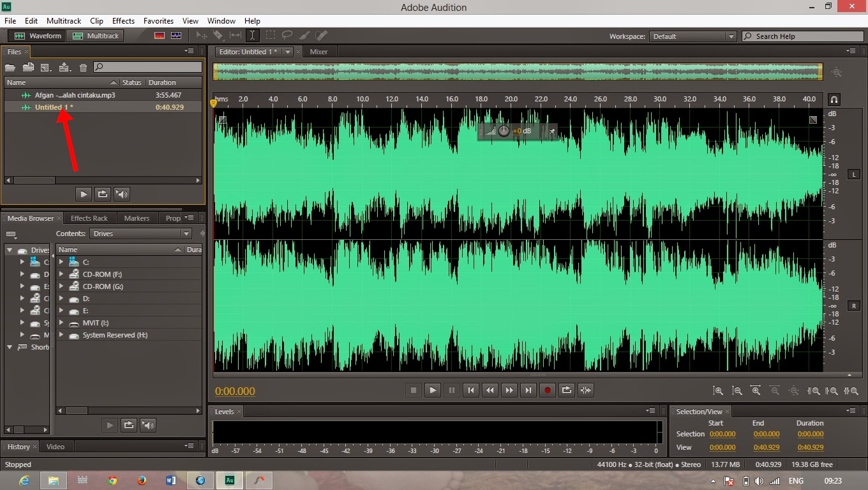Click the New File icon in Files panel
The height and width of the screenshot is (490, 868).
click(46, 67)
